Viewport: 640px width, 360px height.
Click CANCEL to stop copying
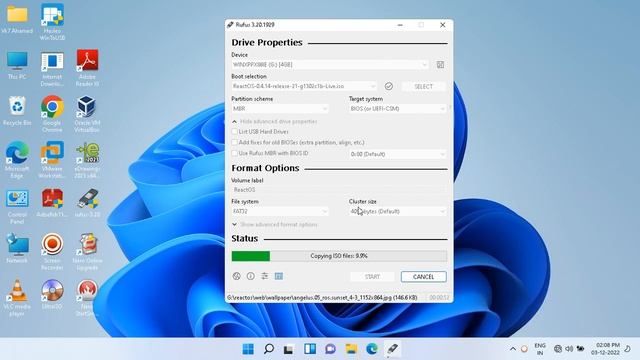424,277
